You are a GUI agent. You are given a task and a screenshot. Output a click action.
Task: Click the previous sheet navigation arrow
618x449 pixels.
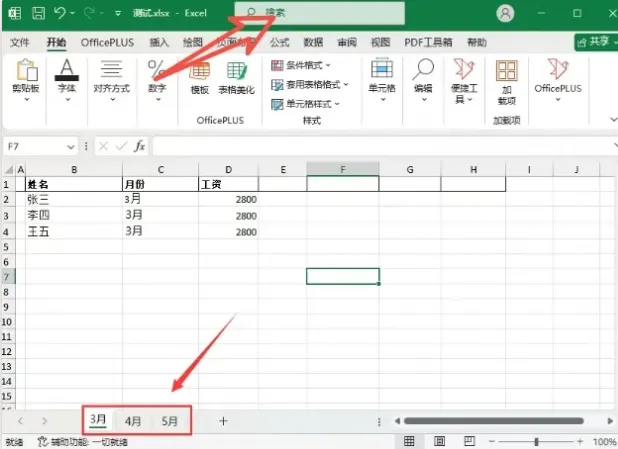[x=20, y=421]
